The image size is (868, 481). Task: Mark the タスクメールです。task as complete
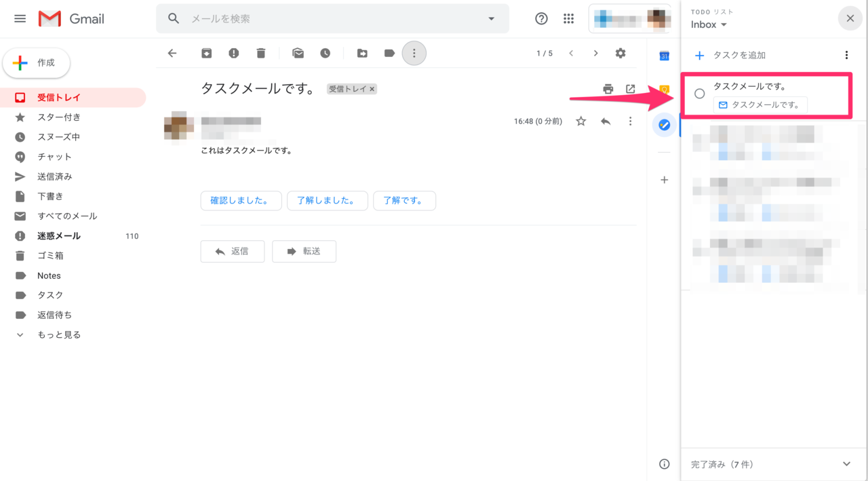pos(699,94)
